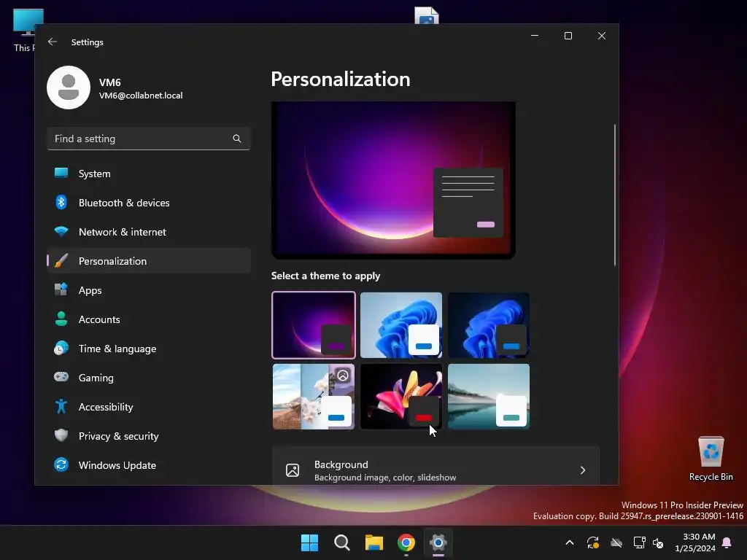Maximize the Settings window
The height and width of the screenshot is (560, 747).
568,36
